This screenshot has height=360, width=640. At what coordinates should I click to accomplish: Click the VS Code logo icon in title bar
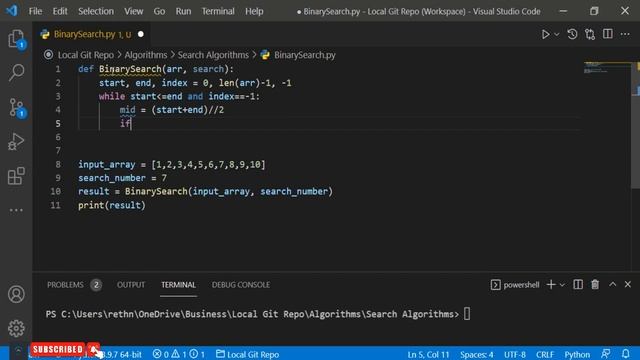click(x=11, y=11)
